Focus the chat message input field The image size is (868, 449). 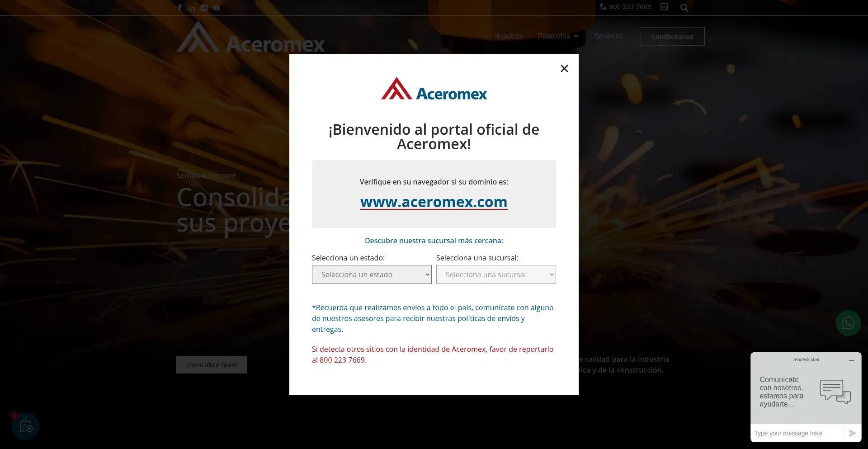797,433
